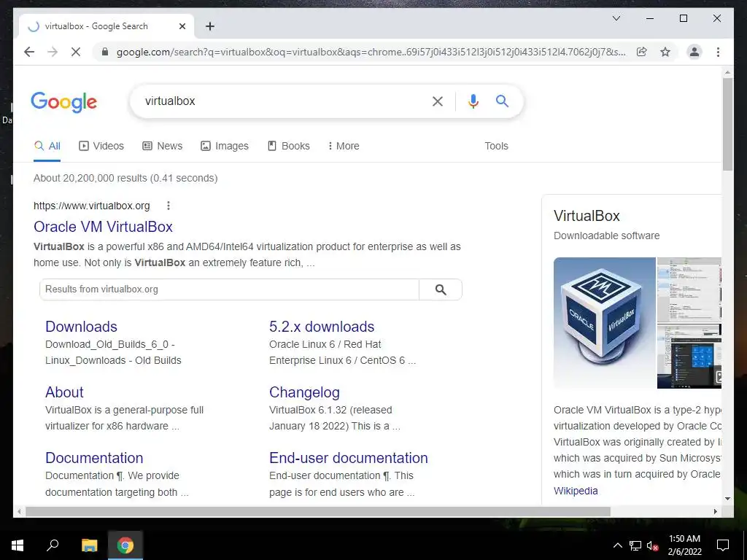The width and height of the screenshot is (747, 560).
Task: Switch to the Images results tab
Action: 225,146
